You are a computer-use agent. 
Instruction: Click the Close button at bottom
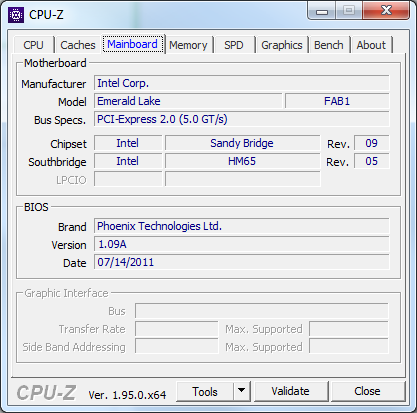point(367,391)
